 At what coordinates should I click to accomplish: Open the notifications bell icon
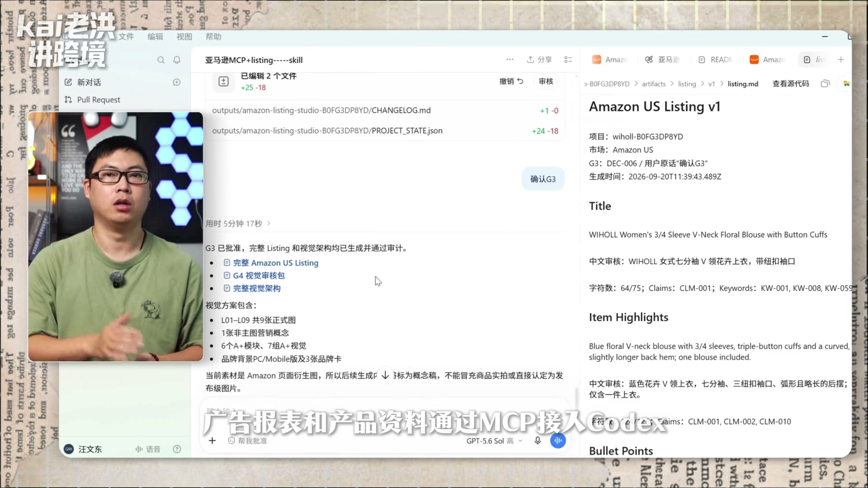[x=177, y=60]
